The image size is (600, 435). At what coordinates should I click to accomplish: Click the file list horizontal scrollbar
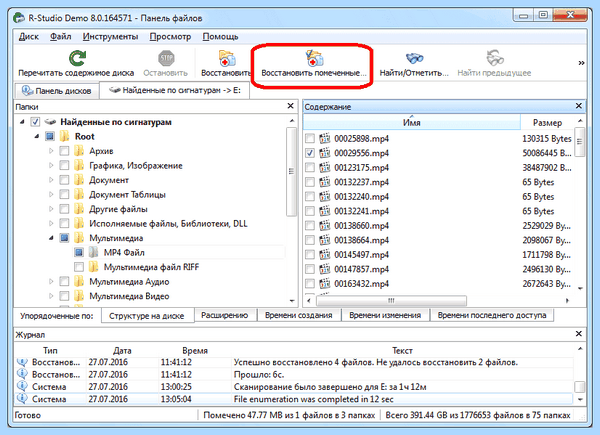tap(391, 301)
